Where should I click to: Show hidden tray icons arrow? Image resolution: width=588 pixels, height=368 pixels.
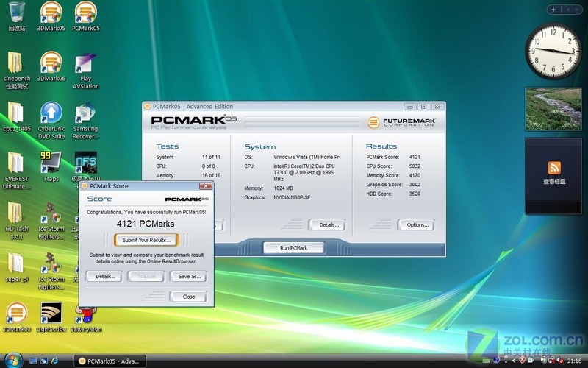[514, 361]
